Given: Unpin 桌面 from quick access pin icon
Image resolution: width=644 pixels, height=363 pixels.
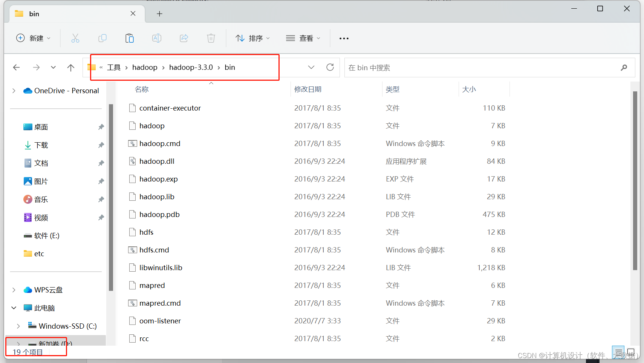Looking at the screenshot, I should tap(101, 127).
